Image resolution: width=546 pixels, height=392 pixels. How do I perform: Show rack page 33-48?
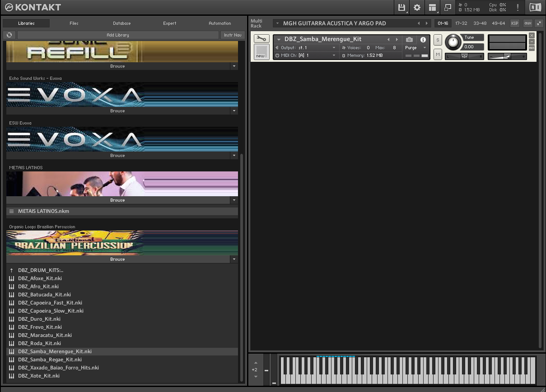[480, 23]
